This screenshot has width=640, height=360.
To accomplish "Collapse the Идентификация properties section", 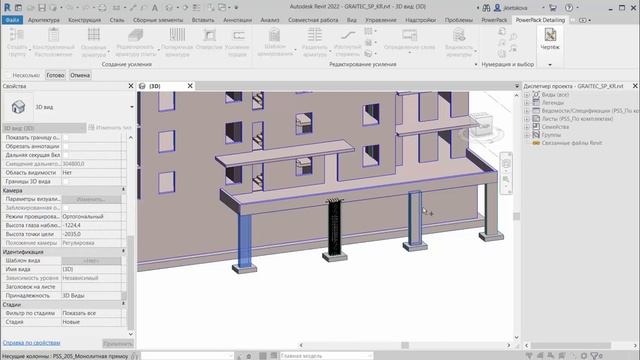I will (x=123, y=251).
